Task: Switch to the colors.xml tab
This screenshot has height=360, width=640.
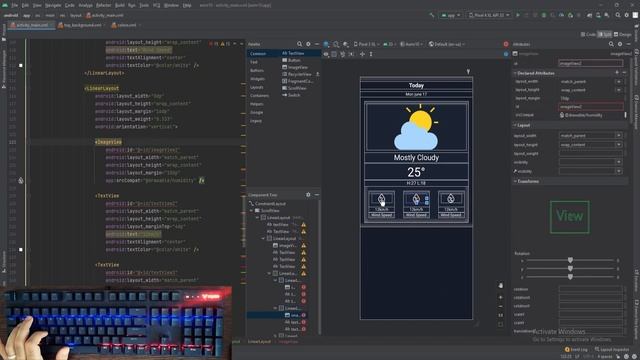Action: 127,25
